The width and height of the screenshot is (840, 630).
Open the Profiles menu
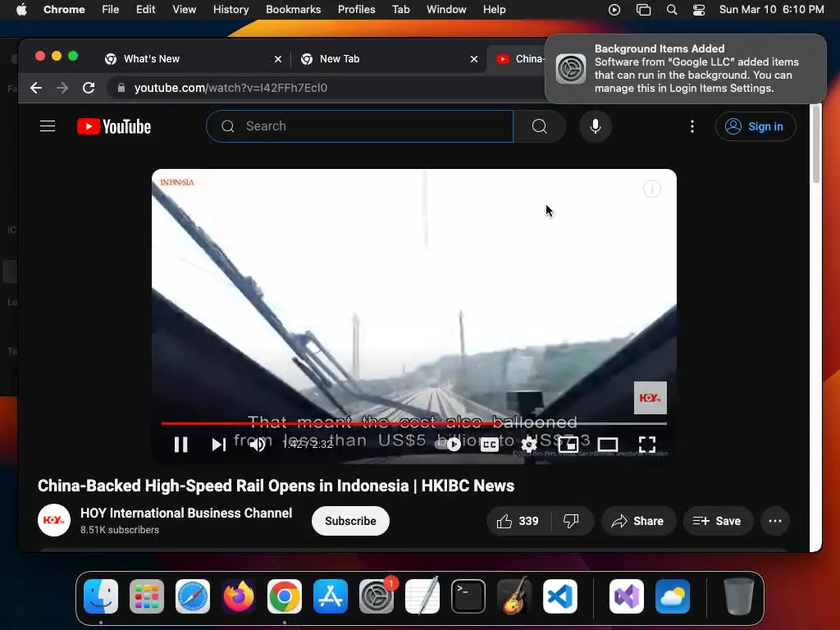(x=356, y=9)
